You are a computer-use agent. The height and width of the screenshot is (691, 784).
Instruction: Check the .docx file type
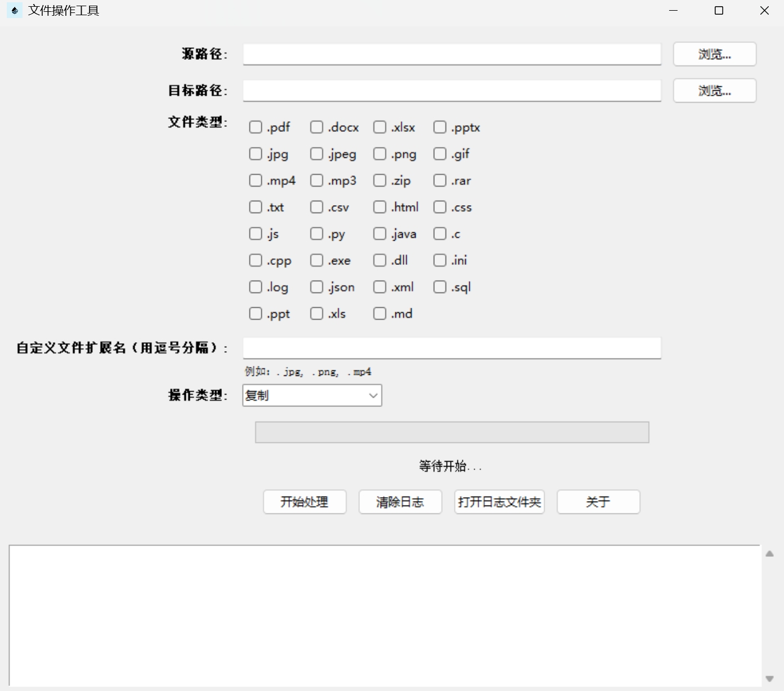tap(317, 127)
